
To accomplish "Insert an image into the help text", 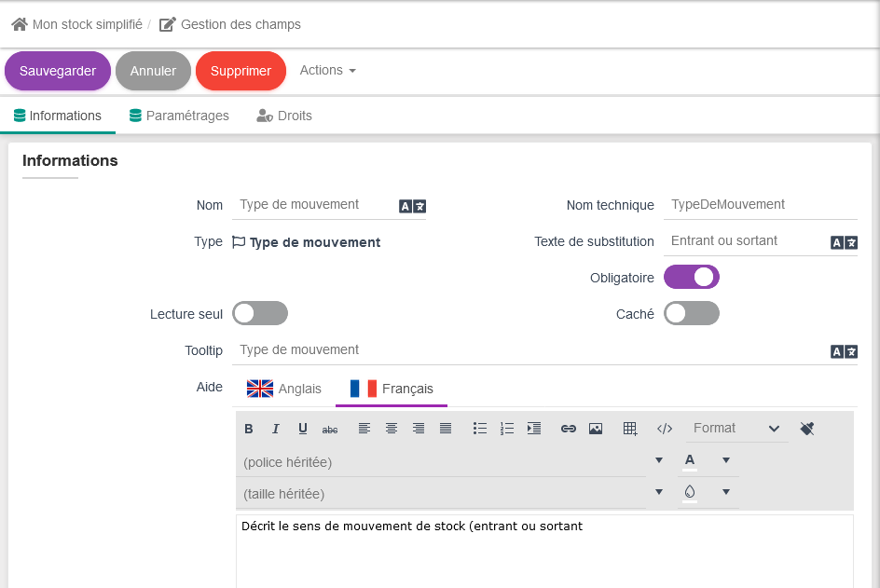I will coord(596,429).
